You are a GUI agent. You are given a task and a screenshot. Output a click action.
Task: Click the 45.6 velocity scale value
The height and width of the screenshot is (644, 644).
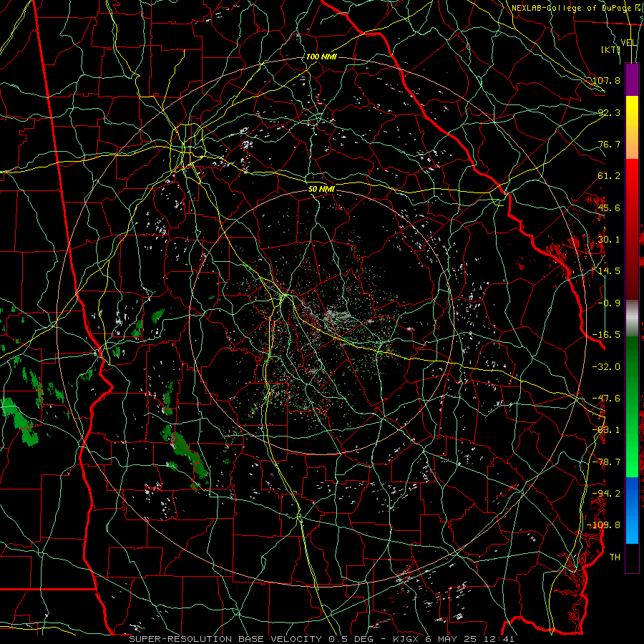point(609,208)
